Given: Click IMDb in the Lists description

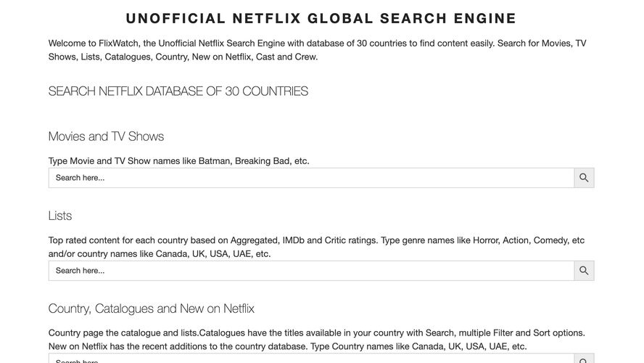Looking at the screenshot, I should (293, 240).
